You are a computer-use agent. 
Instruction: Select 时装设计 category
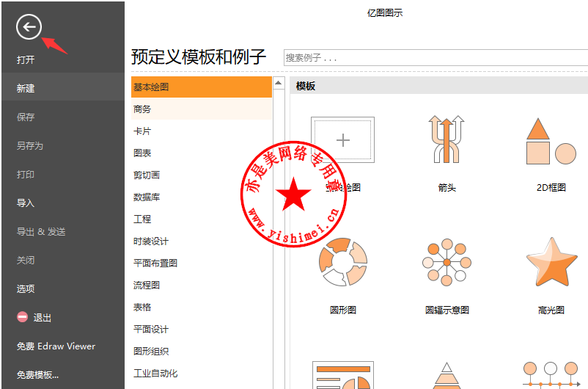point(151,241)
